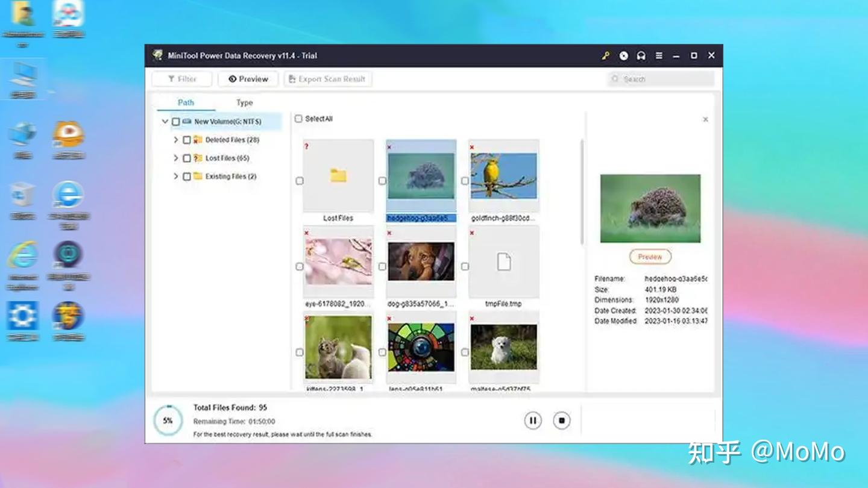This screenshot has height=488, width=868.
Task: Click the "401.19 KB" size value
Action: point(662,290)
